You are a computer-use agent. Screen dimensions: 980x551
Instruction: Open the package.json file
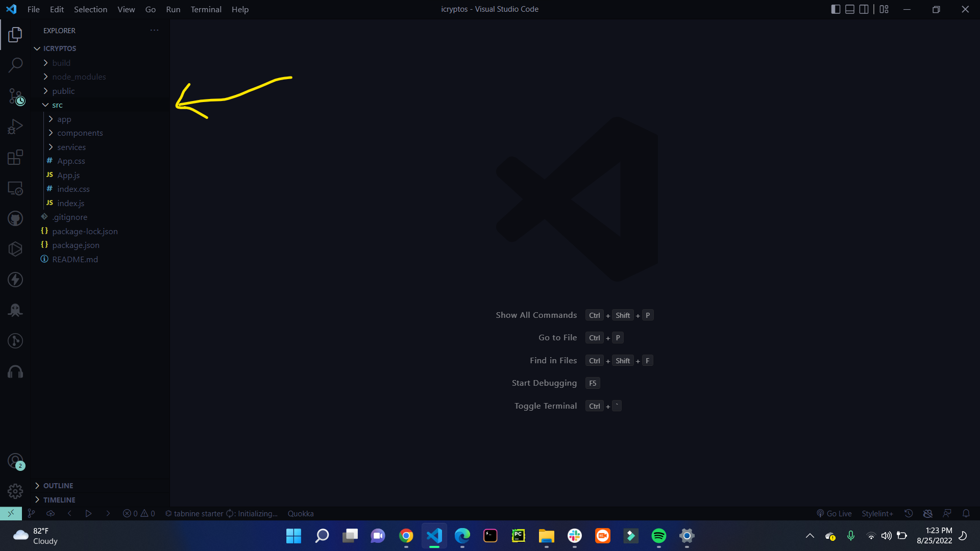[x=76, y=245]
